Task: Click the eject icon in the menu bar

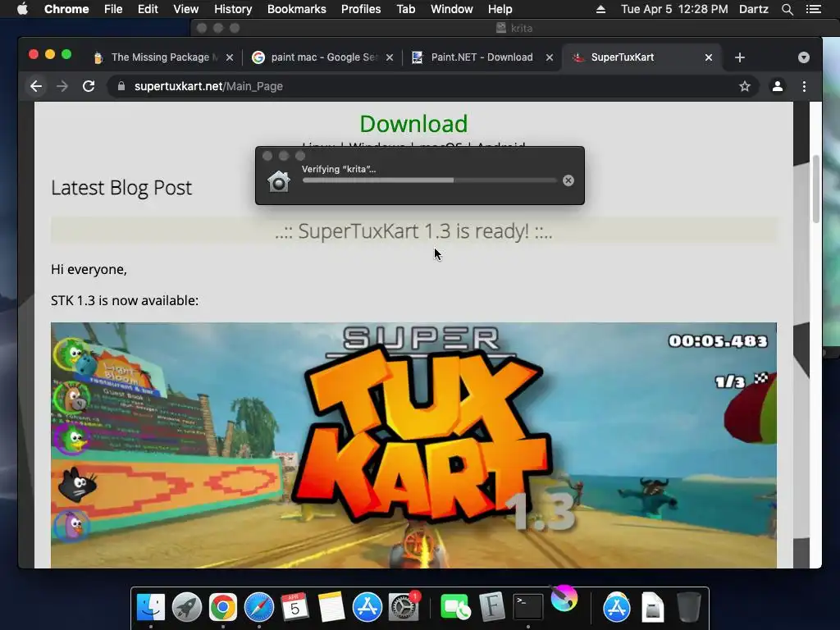Action: tap(600, 9)
